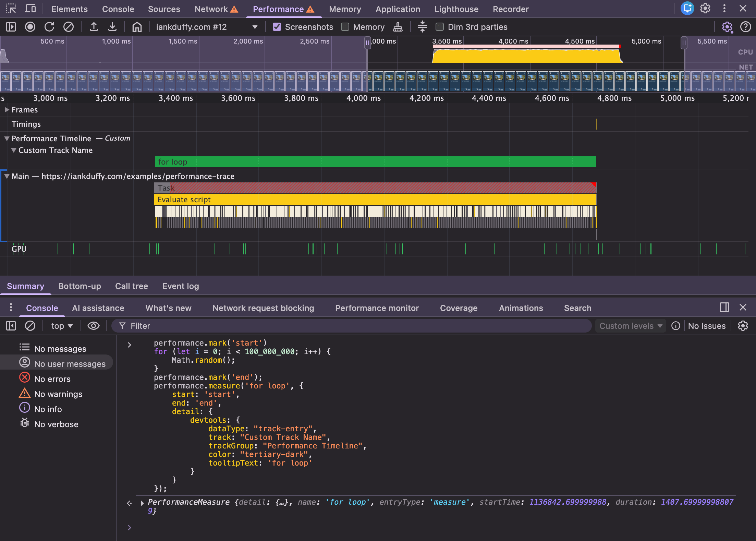The height and width of the screenshot is (541, 756).
Task: Load a saved performance profile
Action: [x=94, y=26]
